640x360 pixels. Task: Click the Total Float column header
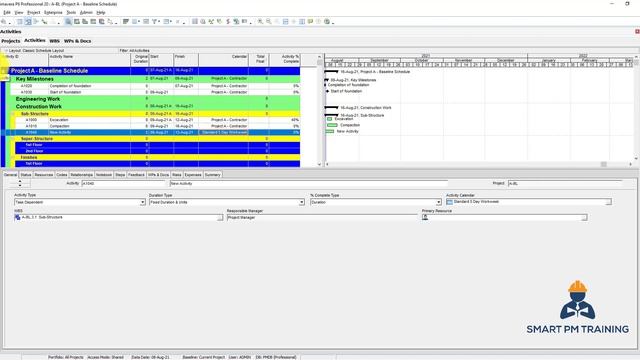258,60
